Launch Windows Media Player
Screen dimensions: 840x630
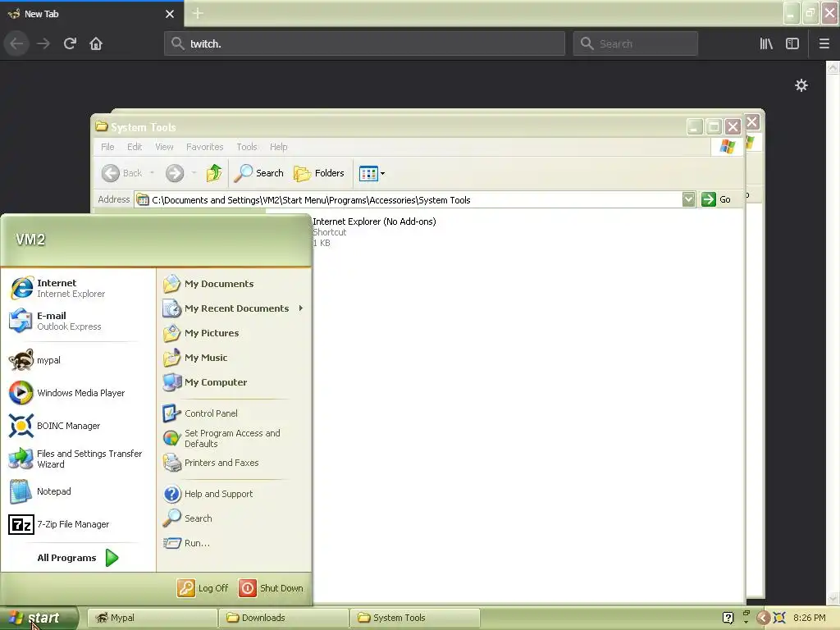click(78, 393)
